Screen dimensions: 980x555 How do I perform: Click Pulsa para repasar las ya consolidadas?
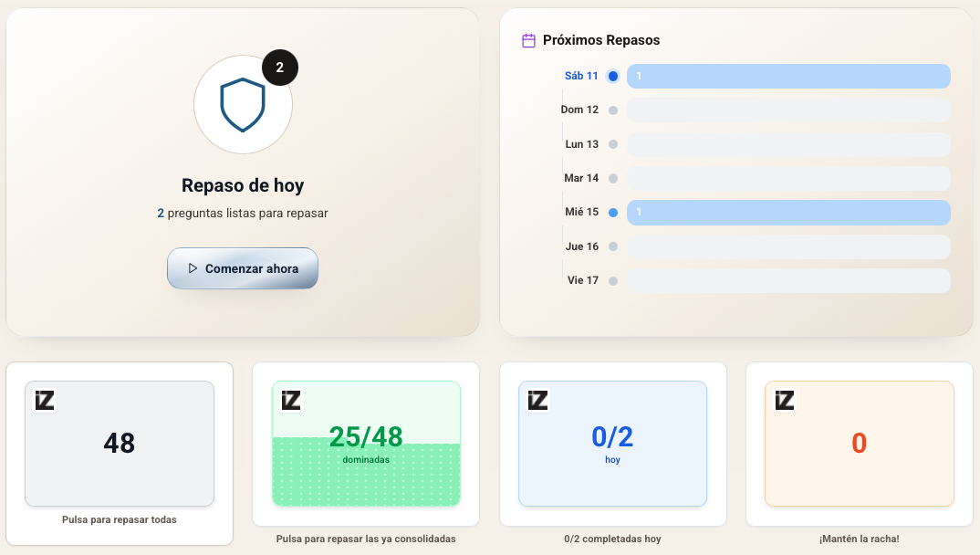tap(366, 445)
